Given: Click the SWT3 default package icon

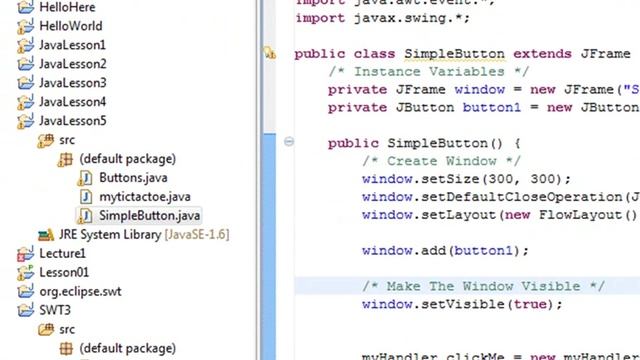Looking at the screenshot, I should tap(66, 349).
